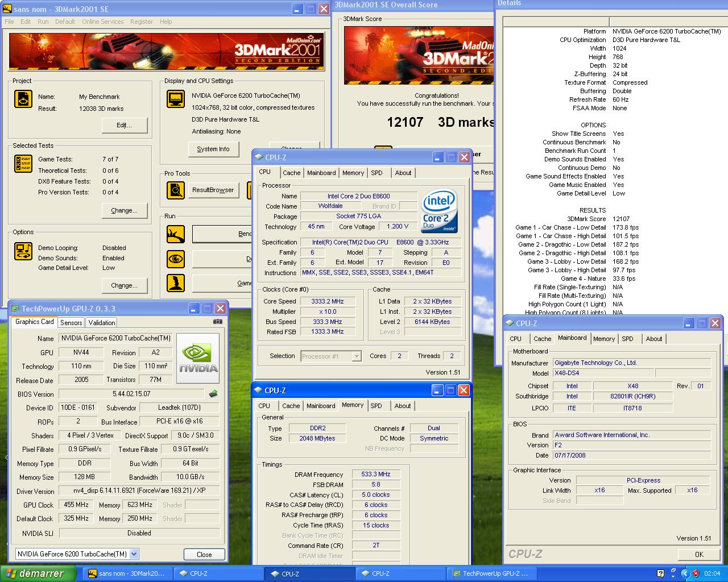Click the Close button in GPU-Z
This screenshot has height=582, width=728.
pyautogui.click(x=204, y=554)
